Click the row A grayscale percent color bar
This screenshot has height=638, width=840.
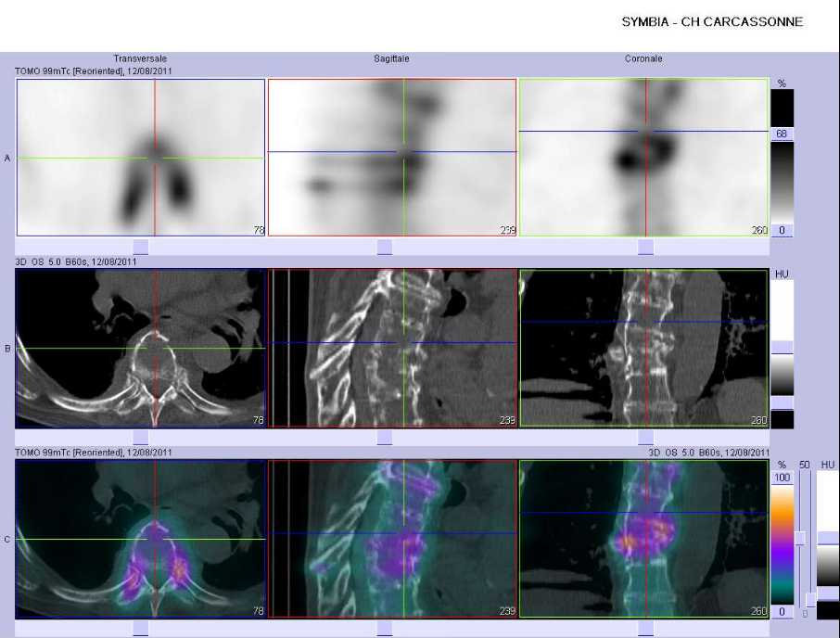782,182
